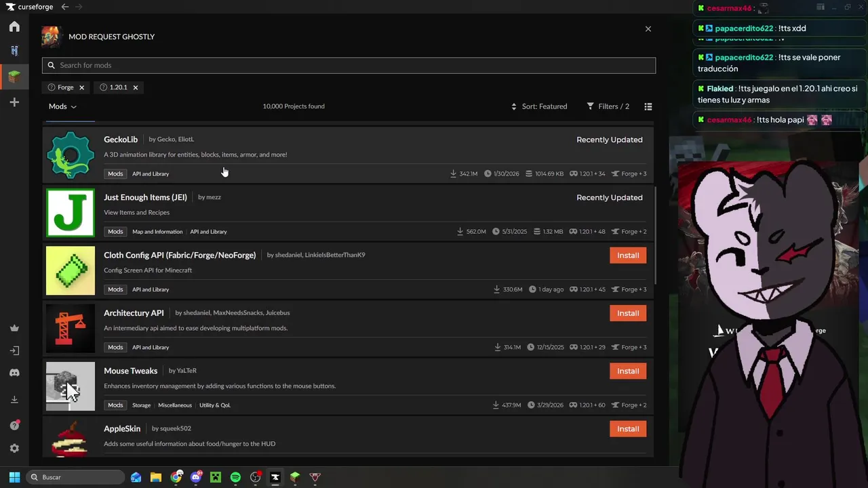868x488 pixels.
Task: Click Miscellaneous tag on Mouse Tweaks
Action: click(175, 405)
